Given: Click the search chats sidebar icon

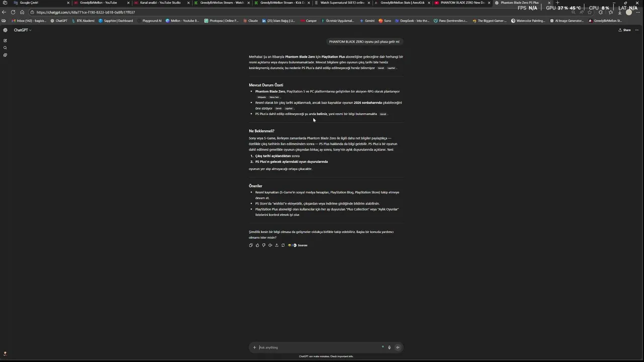Looking at the screenshot, I should click(x=5, y=48).
